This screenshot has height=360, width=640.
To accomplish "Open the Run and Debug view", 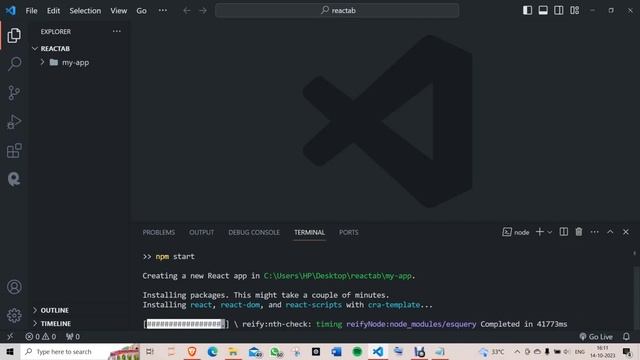I will [x=14, y=122].
